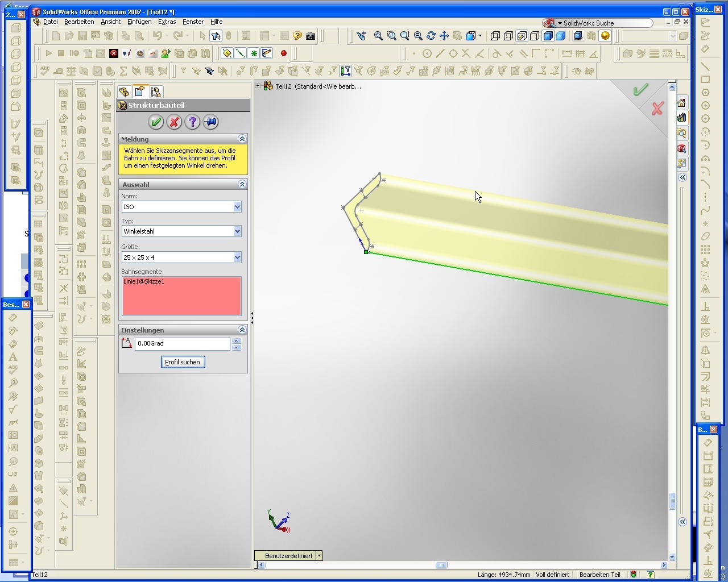Click the SolidWorks Suche search field
728x582 pixels.
(607, 23)
